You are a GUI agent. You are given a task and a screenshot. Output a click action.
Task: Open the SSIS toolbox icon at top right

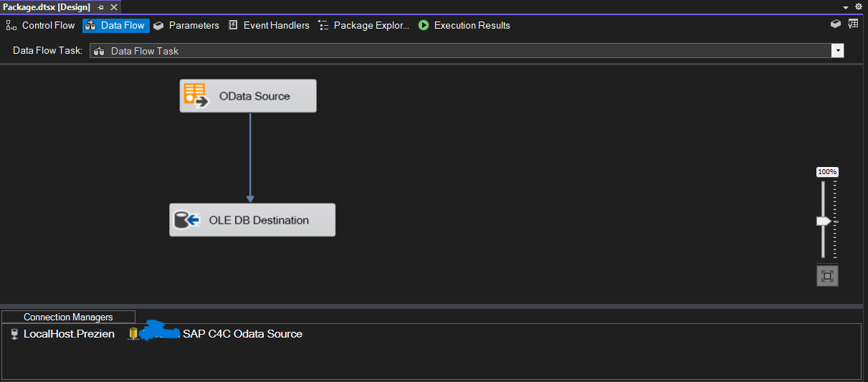[x=836, y=24]
